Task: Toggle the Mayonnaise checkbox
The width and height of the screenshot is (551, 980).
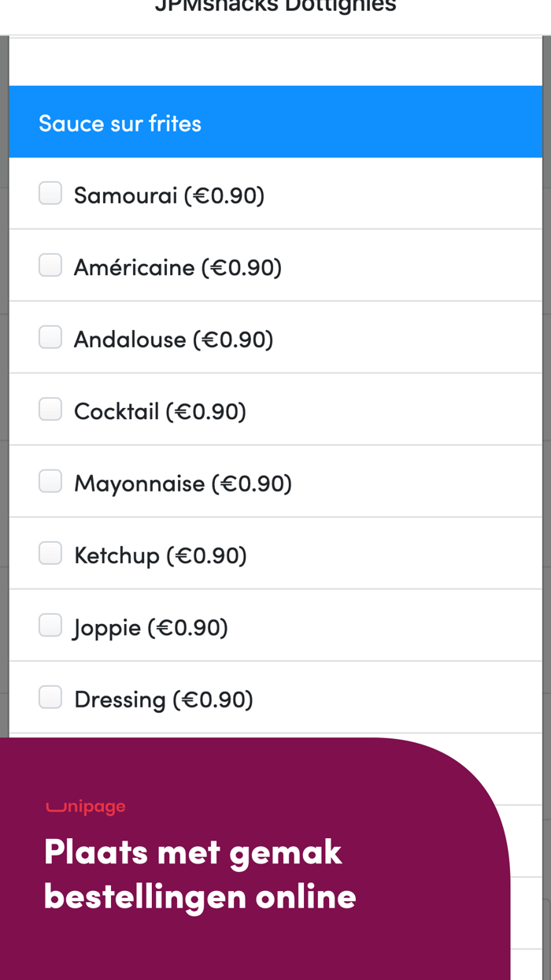Action: 50,482
